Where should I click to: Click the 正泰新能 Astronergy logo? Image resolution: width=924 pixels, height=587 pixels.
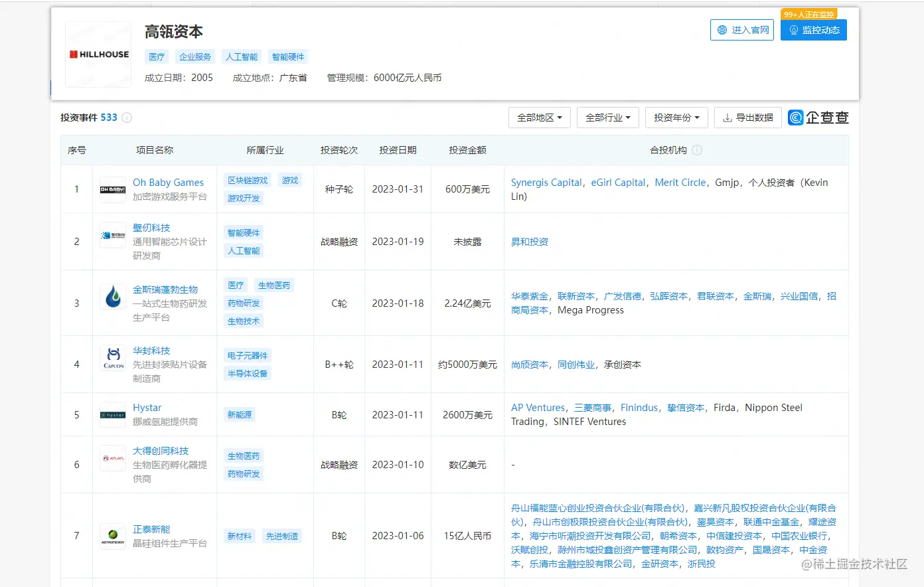[x=113, y=536]
